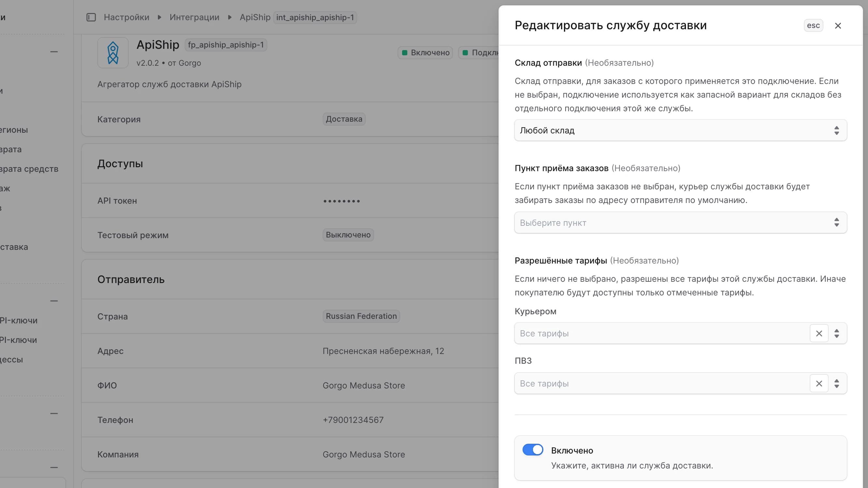Open the sidebar item ending in 'цессы'
This screenshot has width=868, height=488.
12,359
